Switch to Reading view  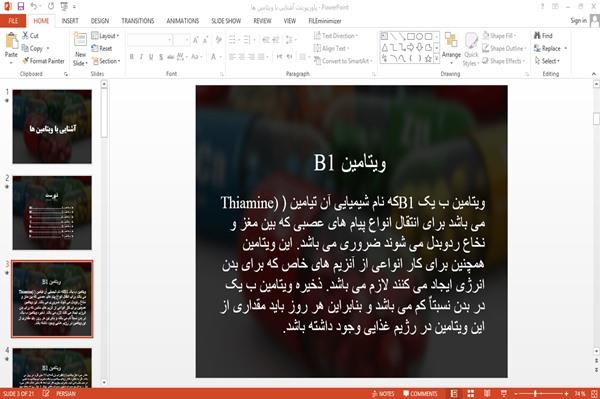tap(487, 394)
